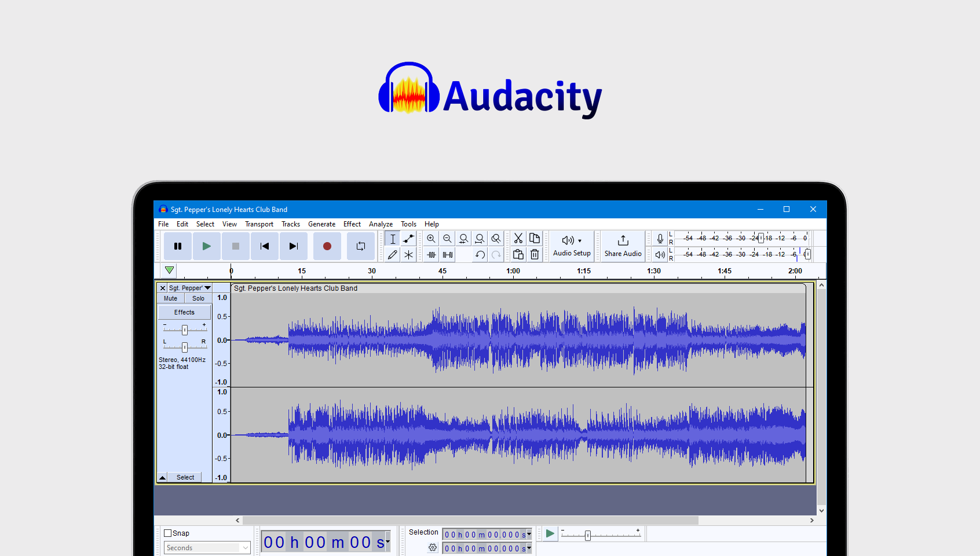Screen dimensions: 980x556
Task: Mute the Sgt. Pepper track
Action: 171,298
